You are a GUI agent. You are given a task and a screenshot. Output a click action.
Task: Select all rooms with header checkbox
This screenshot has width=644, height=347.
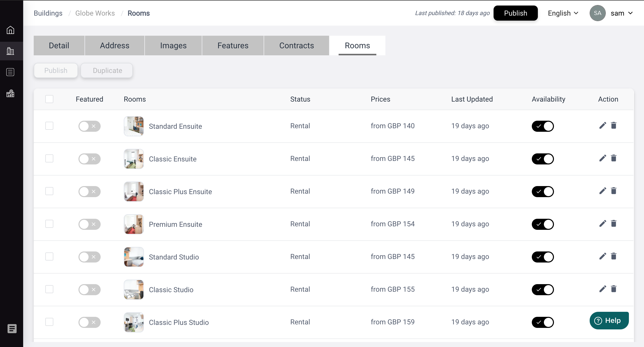click(49, 99)
